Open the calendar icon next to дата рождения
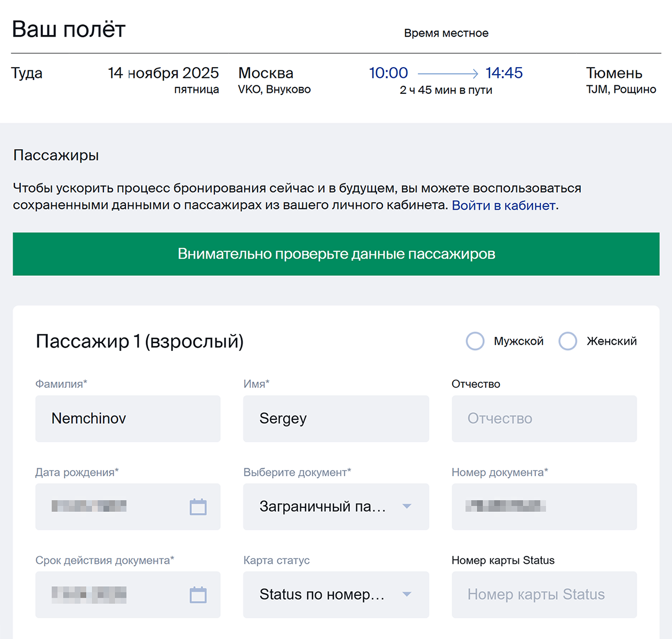This screenshot has width=672, height=639. coord(199,507)
